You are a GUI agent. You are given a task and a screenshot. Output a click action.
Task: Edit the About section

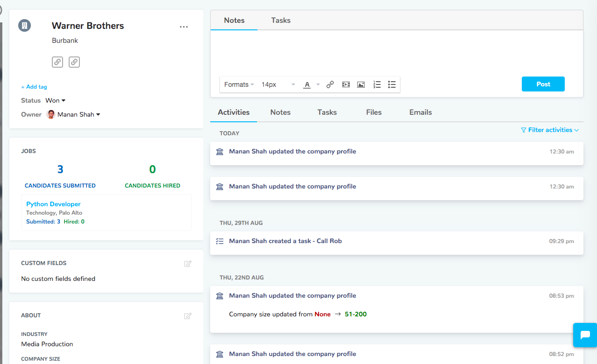tap(188, 316)
